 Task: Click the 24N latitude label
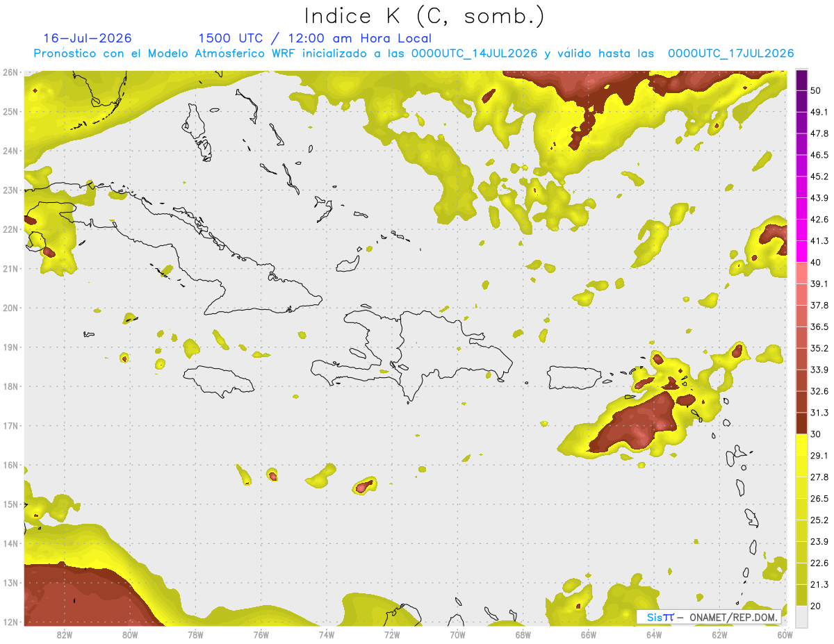(x=10, y=151)
